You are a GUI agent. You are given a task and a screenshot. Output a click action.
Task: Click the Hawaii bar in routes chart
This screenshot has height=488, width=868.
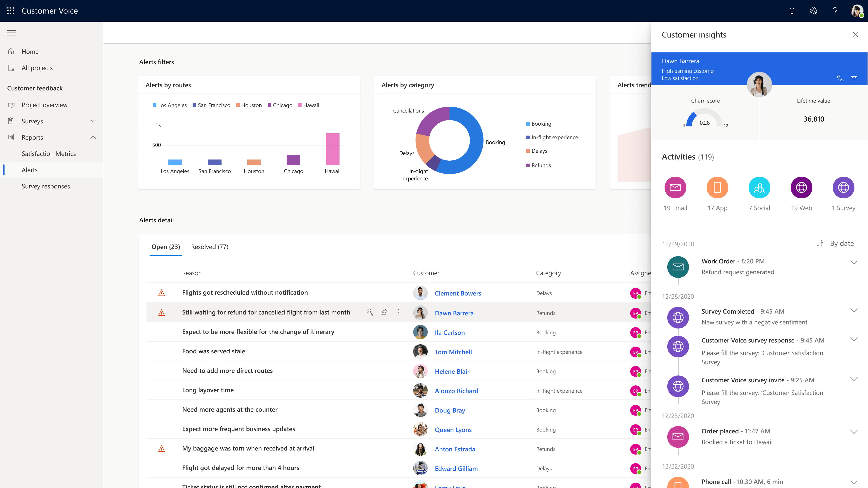pos(332,149)
